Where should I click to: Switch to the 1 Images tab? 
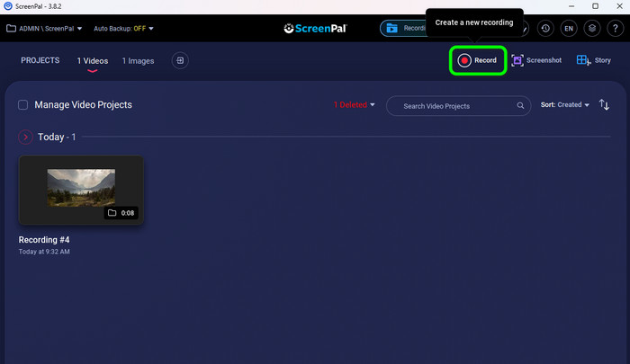click(138, 61)
